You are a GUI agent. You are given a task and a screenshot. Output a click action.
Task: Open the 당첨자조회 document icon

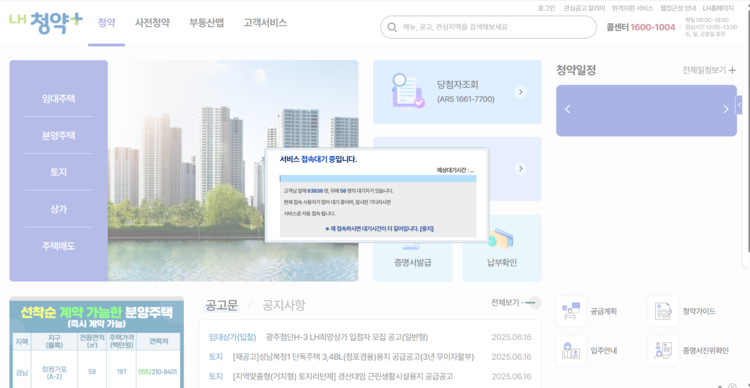point(408,91)
